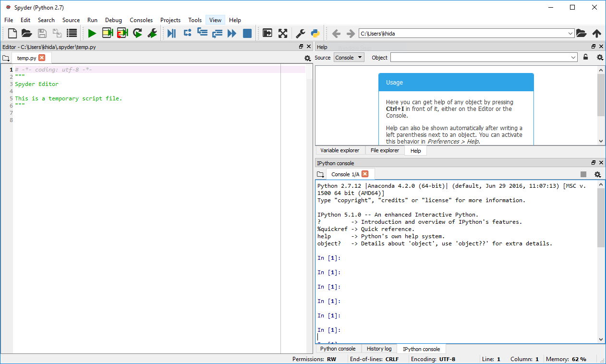Open the Run menu
The image size is (606, 364).
92,20
